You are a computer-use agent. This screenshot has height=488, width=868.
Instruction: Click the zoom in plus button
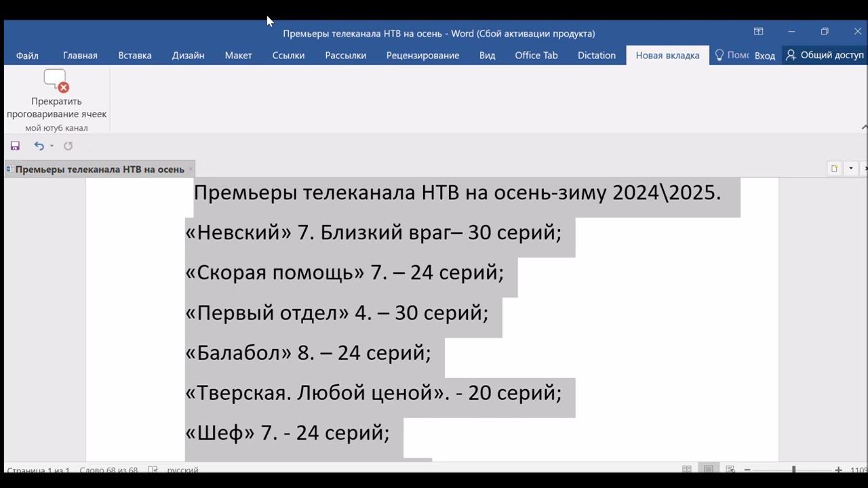pos(839,470)
